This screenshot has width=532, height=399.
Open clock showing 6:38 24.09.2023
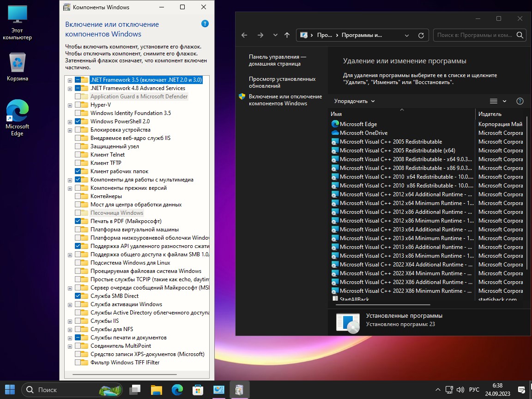[x=498, y=389]
